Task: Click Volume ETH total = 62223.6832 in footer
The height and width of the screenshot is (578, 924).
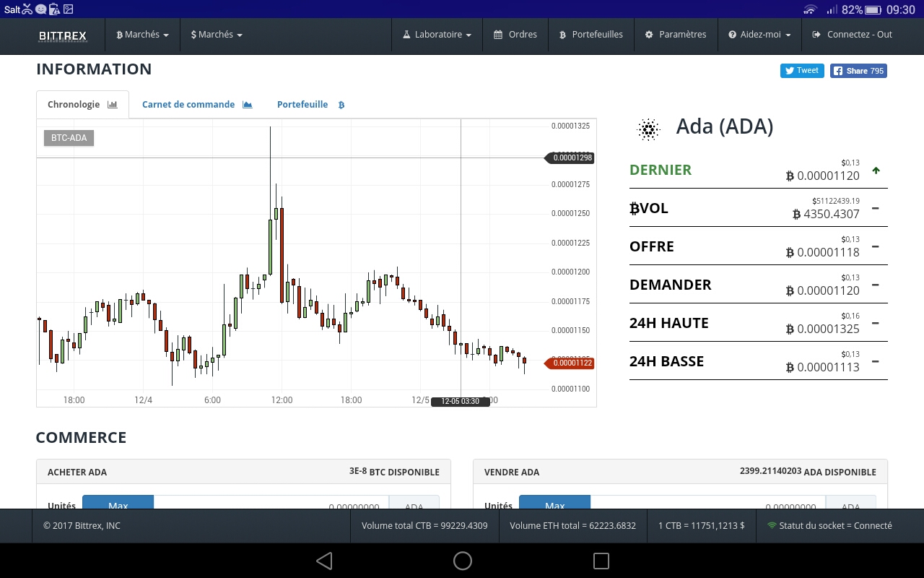Action: click(573, 526)
